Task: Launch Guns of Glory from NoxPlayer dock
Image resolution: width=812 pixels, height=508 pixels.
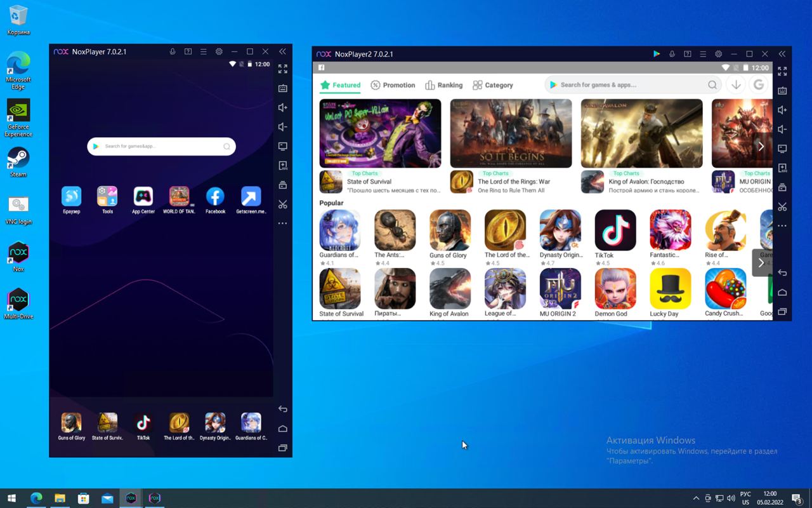Action: 71,423
